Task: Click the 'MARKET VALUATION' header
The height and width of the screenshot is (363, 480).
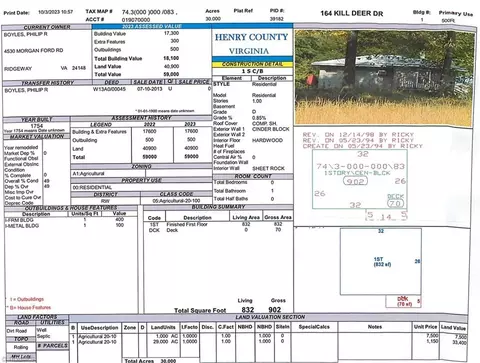Action: pyautogui.click(x=37, y=137)
